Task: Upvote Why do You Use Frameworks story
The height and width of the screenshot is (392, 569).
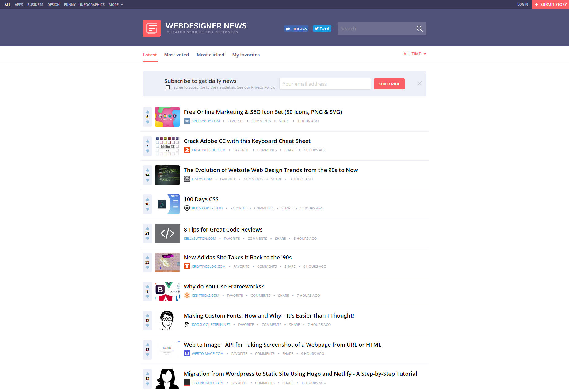Action: coord(147,287)
